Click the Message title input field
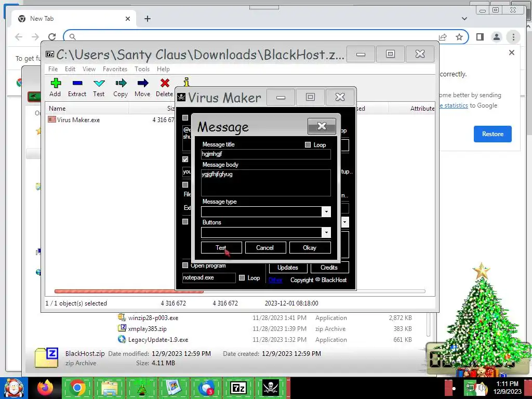The width and height of the screenshot is (532, 399). click(x=265, y=154)
